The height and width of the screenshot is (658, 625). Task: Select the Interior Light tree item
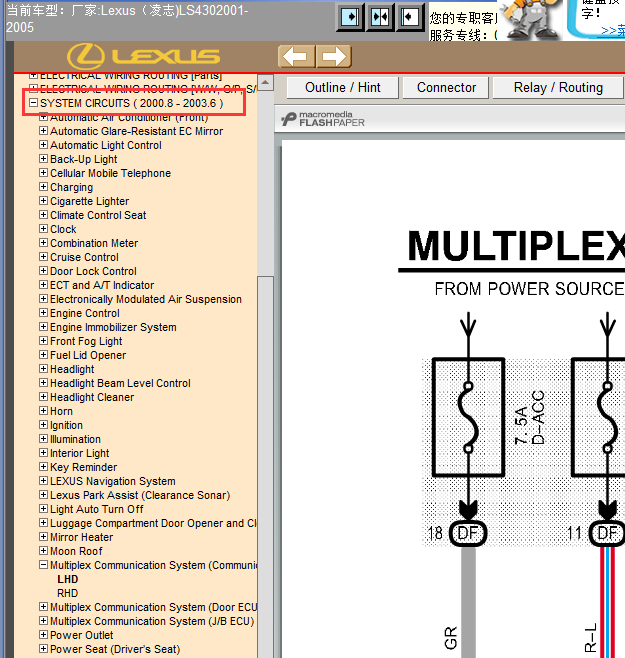tap(79, 453)
